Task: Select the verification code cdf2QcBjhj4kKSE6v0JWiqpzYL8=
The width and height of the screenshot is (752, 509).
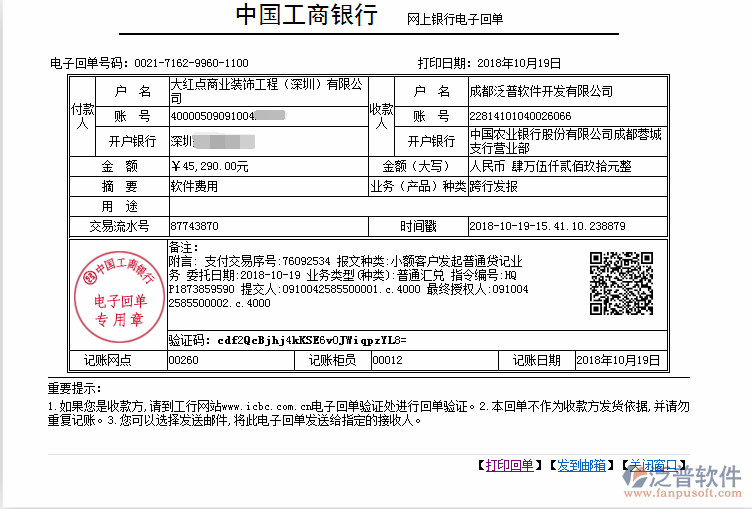Action: coord(312,340)
